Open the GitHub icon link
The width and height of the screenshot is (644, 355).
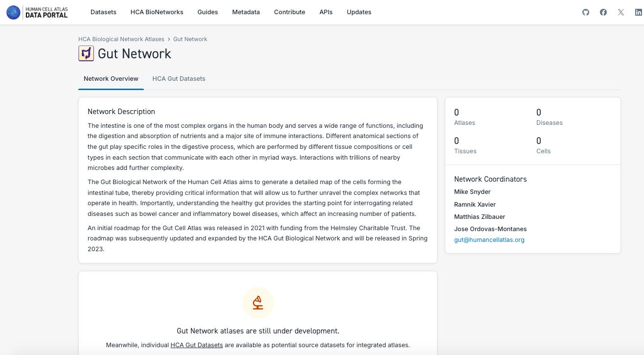[x=586, y=12]
